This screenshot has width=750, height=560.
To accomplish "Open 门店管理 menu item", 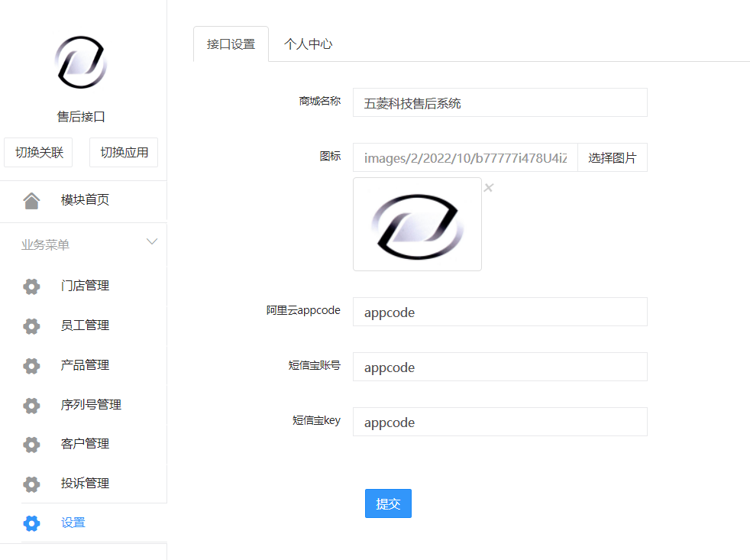I will click(83, 286).
